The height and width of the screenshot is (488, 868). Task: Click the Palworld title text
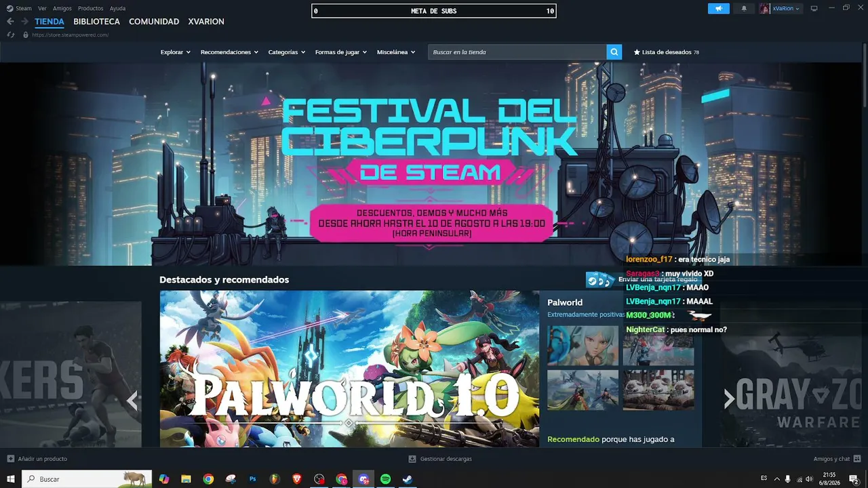point(565,302)
